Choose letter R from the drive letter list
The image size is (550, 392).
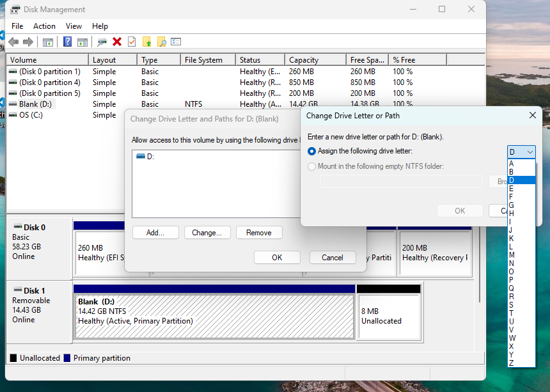(x=521, y=296)
